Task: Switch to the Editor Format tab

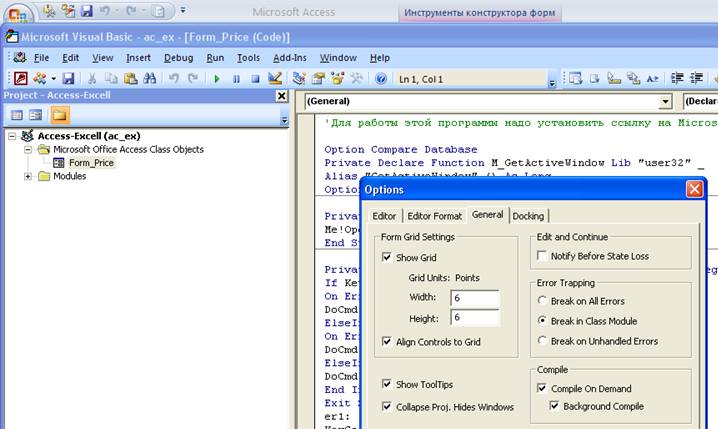Action: click(x=435, y=216)
